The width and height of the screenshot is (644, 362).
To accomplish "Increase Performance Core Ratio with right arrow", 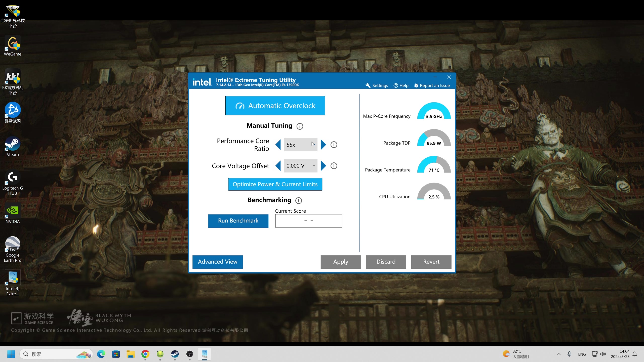I will pyautogui.click(x=324, y=145).
